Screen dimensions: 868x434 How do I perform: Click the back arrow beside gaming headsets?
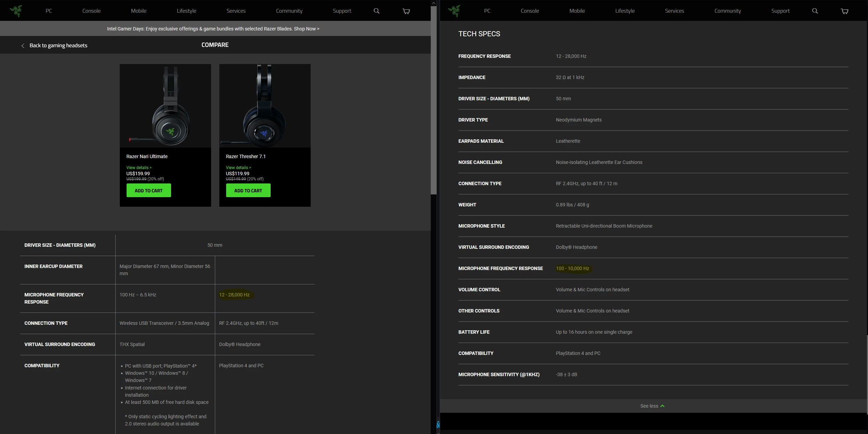[23, 46]
